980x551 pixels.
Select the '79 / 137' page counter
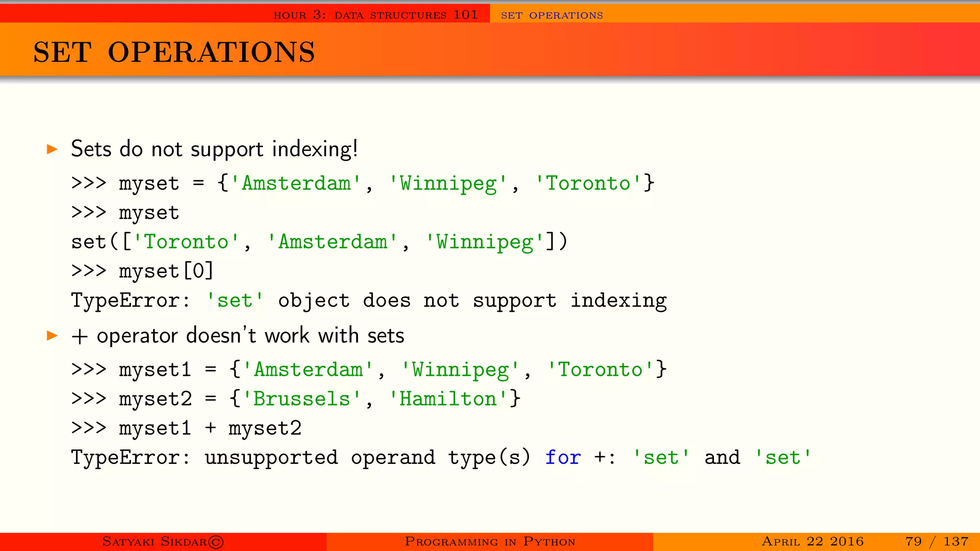click(x=937, y=541)
